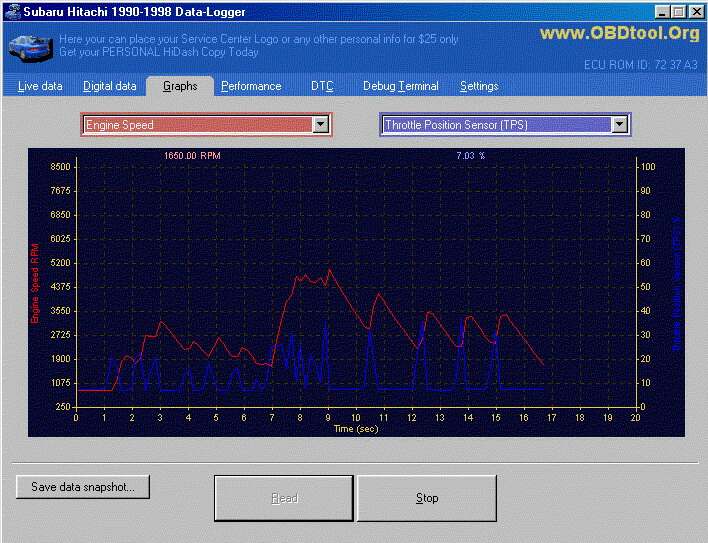Open the DTC tab
The height and width of the screenshot is (543, 708).
coord(322,86)
